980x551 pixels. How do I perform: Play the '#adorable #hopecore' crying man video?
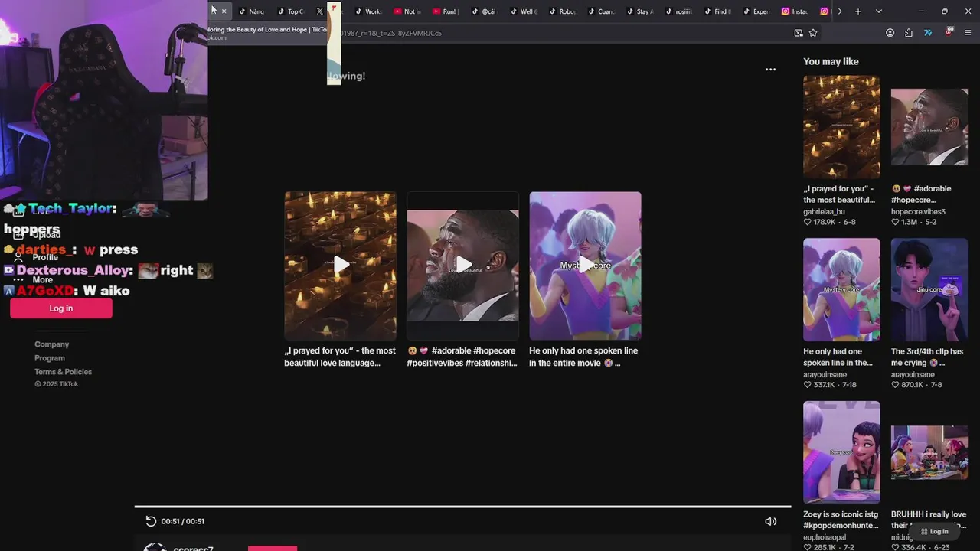pos(463,265)
